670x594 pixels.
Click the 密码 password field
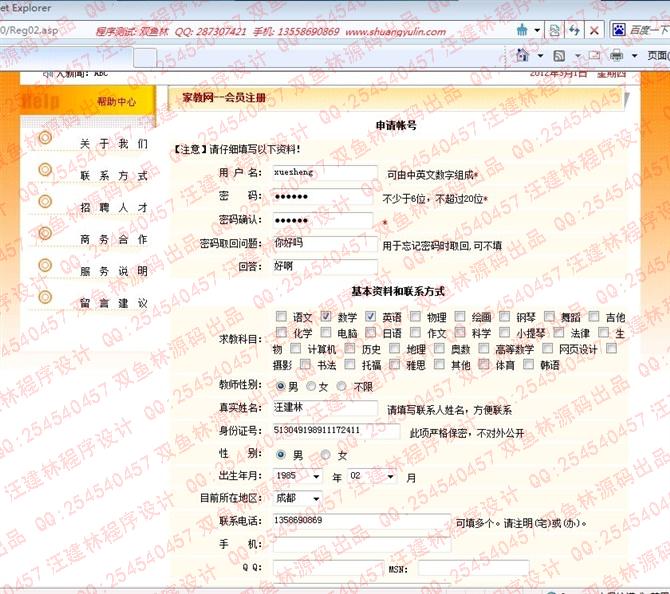click(323, 197)
